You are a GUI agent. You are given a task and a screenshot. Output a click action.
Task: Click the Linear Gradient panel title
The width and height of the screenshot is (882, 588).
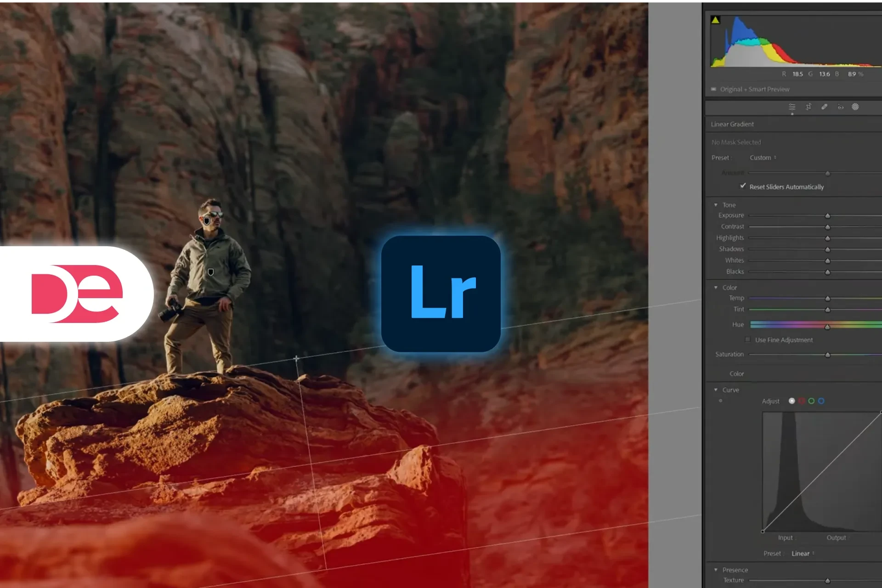732,124
